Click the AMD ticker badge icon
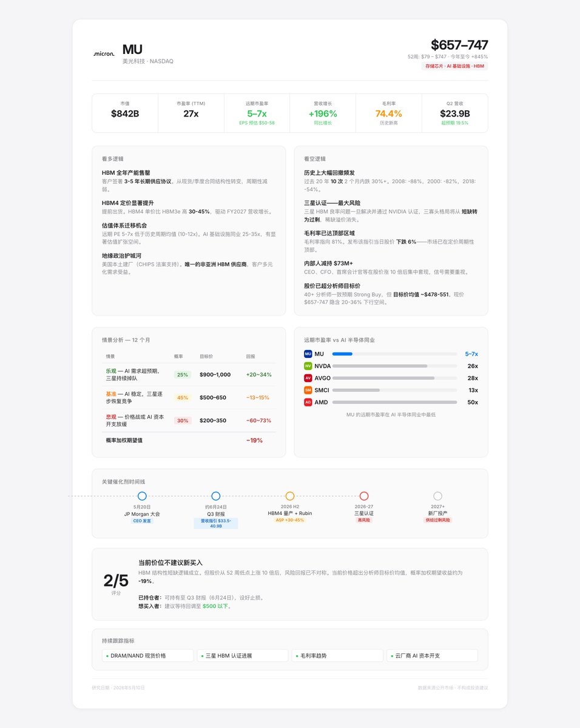580x728 pixels. click(x=308, y=402)
